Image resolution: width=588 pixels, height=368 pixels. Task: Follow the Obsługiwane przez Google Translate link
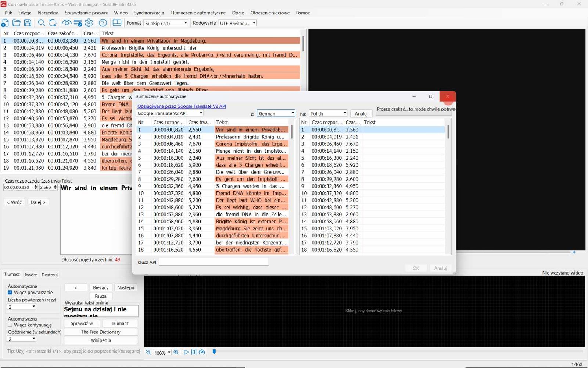tap(182, 106)
